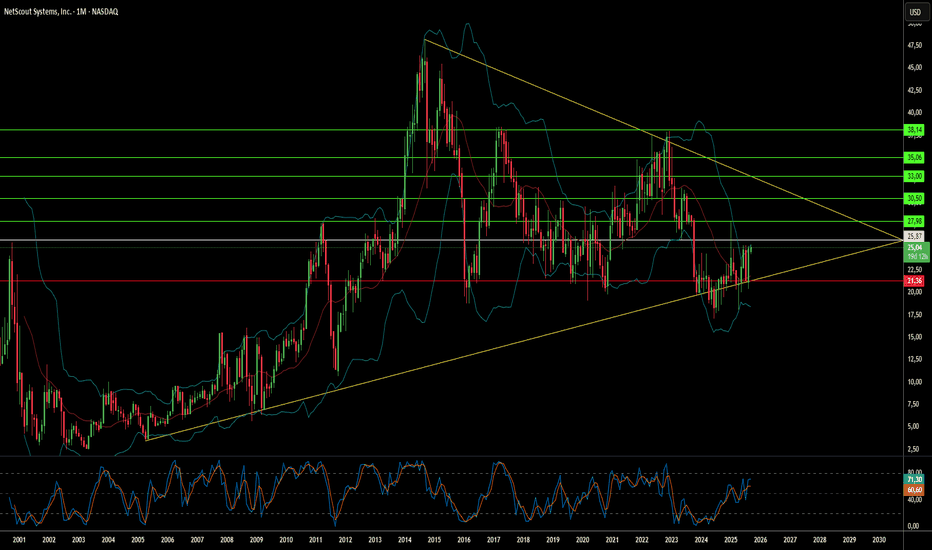The height and width of the screenshot is (550, 932).
Task: Select the 71,30 stochastic value label
Action: (x=915, y=480)
